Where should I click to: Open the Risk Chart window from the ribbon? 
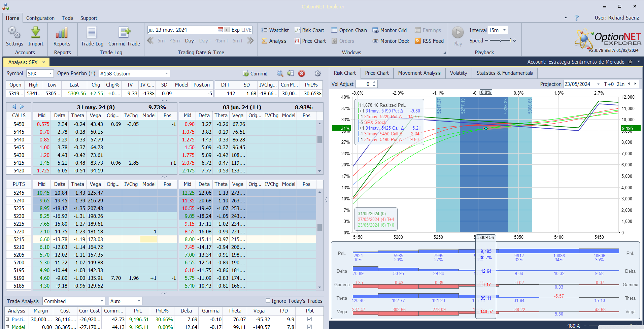(309, 30)
